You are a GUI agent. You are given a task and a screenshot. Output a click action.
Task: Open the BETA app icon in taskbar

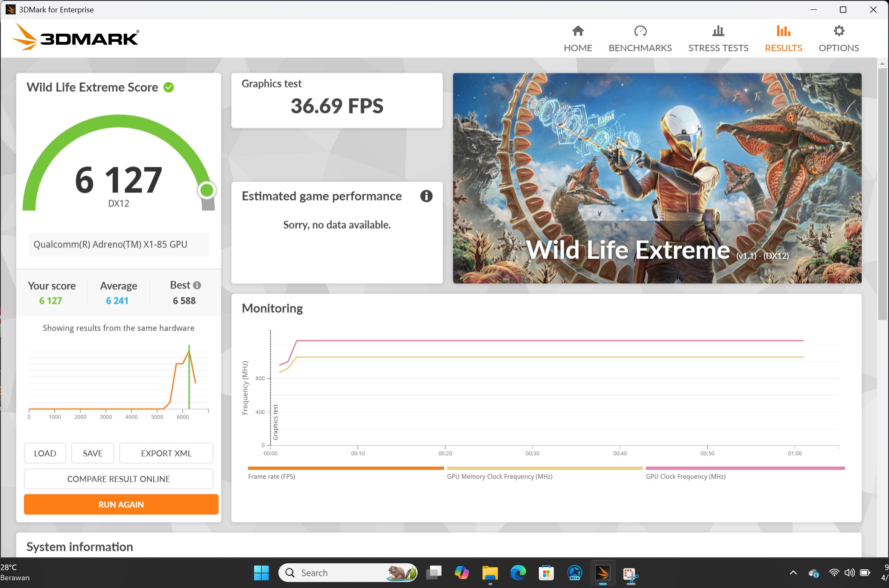[x=574, y=573]
